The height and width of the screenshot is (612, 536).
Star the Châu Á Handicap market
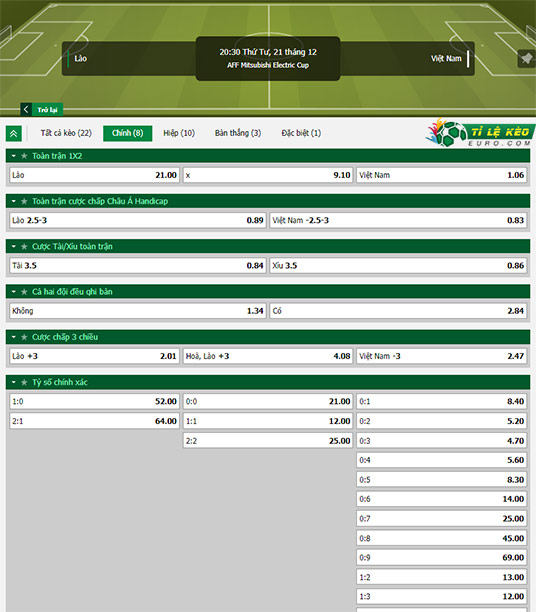(24, 201)
